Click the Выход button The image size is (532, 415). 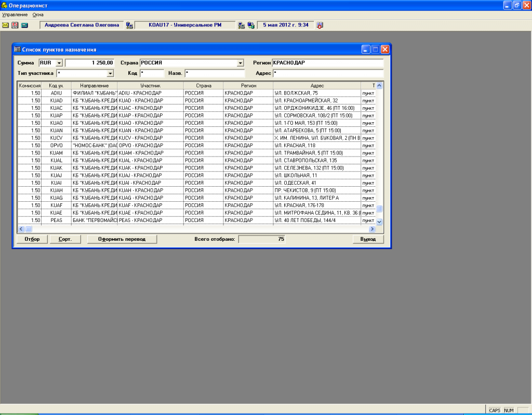[x=368, y=239]
